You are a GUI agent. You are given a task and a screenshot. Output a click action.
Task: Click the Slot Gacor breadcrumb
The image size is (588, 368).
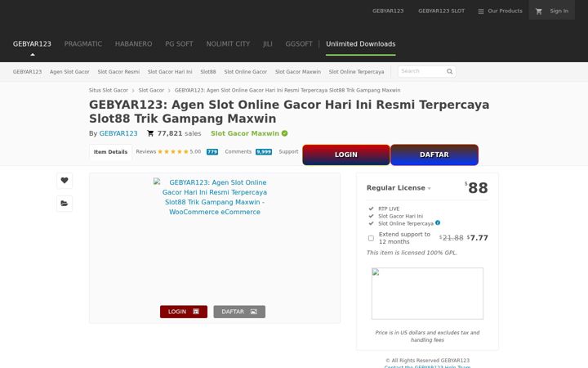coord(151,91)
